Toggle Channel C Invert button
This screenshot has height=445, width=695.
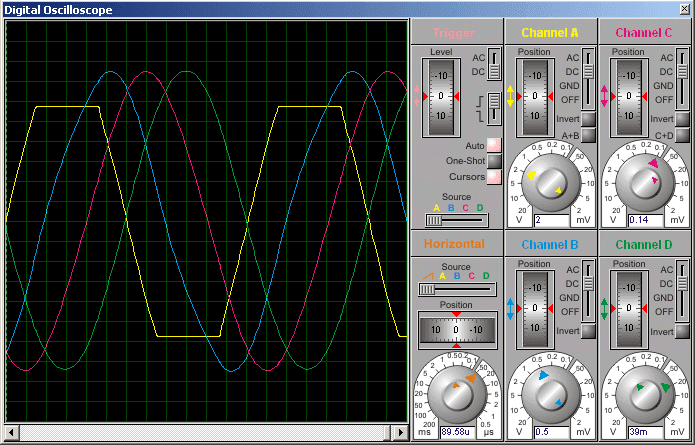[683, 119]
